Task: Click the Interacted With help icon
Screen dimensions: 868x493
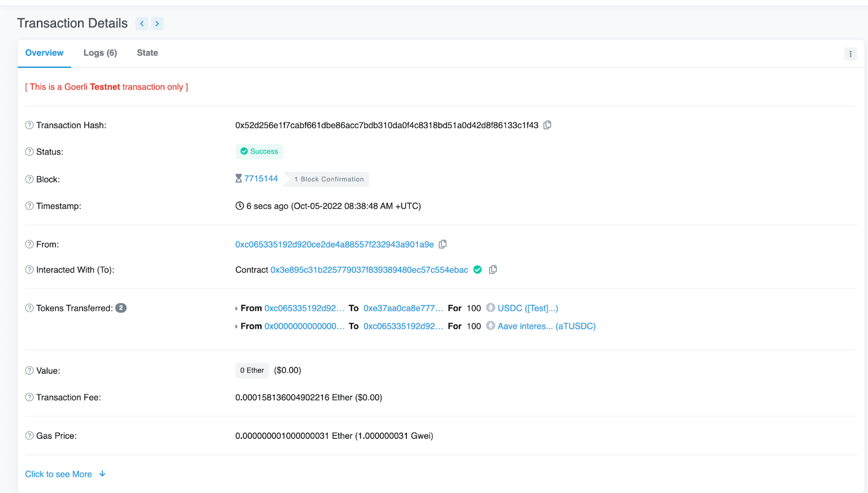Action: click(x=29, y=270)
